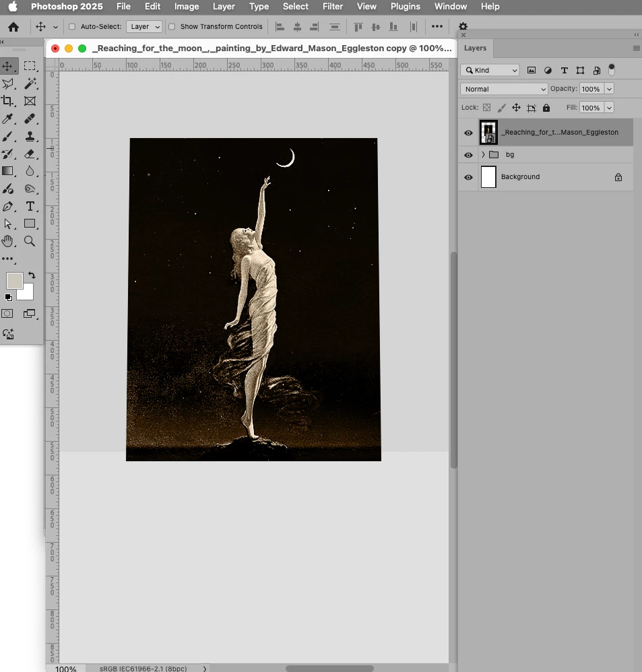The width and height of the screenshot is (642, 672).
Task: Hide the bg group layer
Action: [x=468, y=155]
